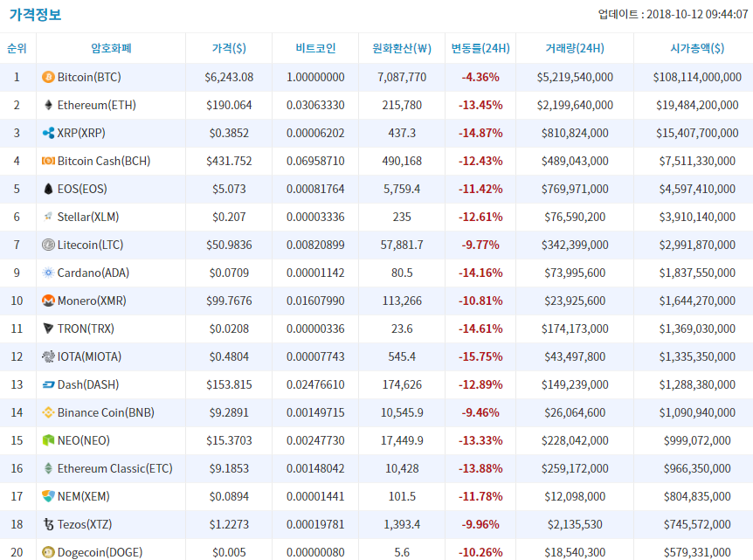The width and height of the screenshot is (753, 560).
Task: Open the Dash(DASH) name link
Action: tap(88, 384)
